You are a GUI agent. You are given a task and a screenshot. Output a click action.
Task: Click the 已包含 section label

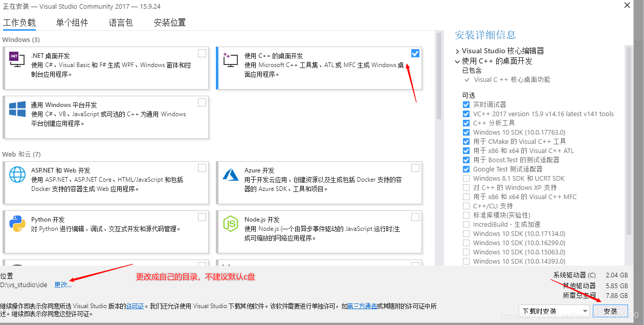click(472, 70)
